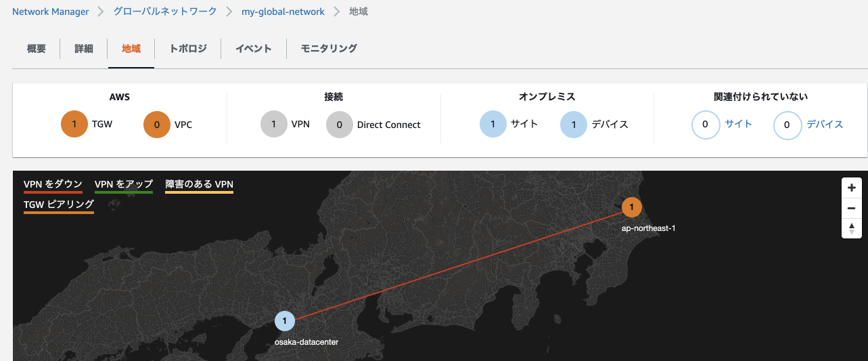
Task: Click the unassociated サイト count circle
Action: pyautogui.click(x=706, y=125)
